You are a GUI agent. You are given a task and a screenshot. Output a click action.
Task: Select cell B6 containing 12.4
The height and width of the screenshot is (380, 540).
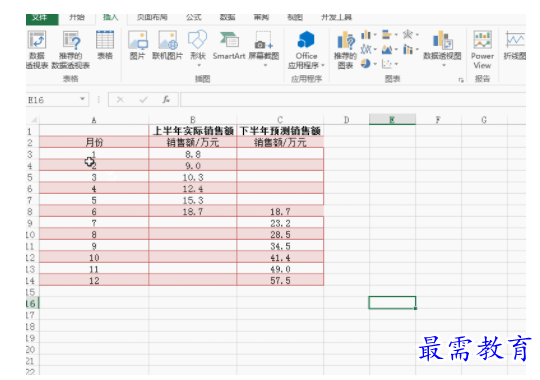click(193, 189)
